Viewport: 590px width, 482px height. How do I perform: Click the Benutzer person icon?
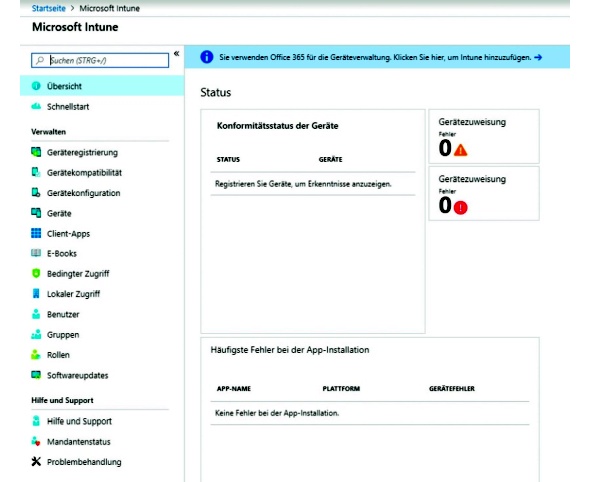[36, 314]
